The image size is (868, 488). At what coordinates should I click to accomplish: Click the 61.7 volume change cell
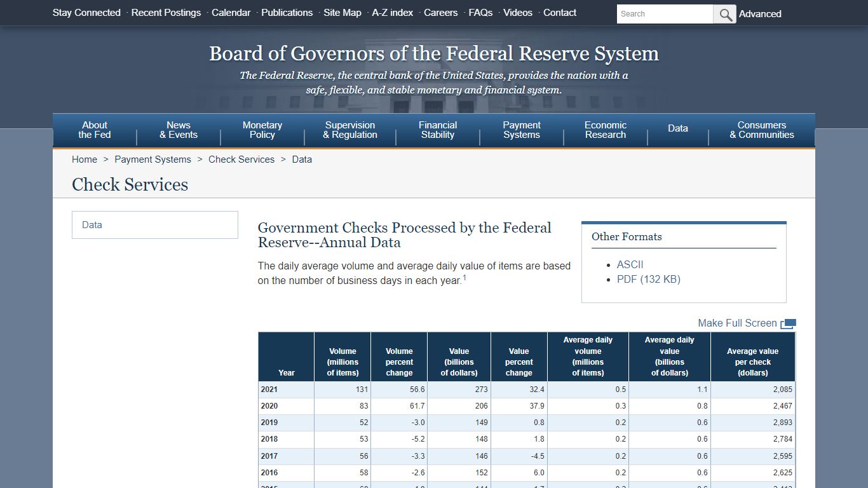[x=399, y=406]
